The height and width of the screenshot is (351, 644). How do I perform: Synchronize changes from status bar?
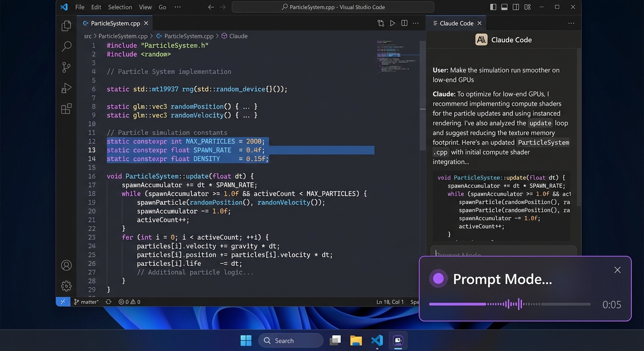108,302
